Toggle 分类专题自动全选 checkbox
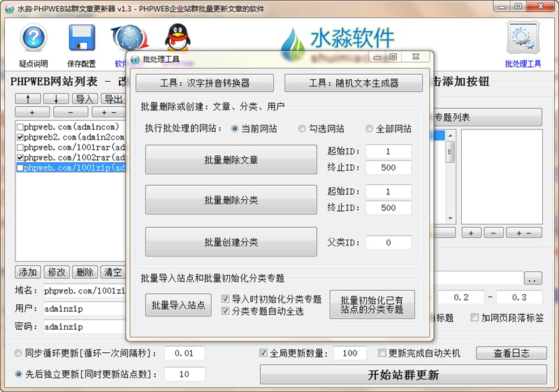The width and height of the screenshot is (559, 392). point(225,311)
